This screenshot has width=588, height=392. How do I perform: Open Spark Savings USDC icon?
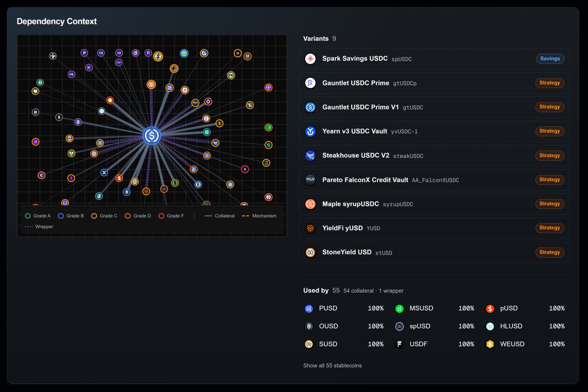click(x=310, y=59)
